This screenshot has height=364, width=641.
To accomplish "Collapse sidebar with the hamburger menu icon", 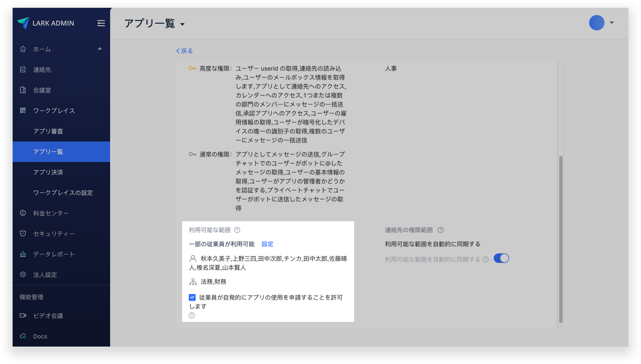I will (x=101, y=23).
